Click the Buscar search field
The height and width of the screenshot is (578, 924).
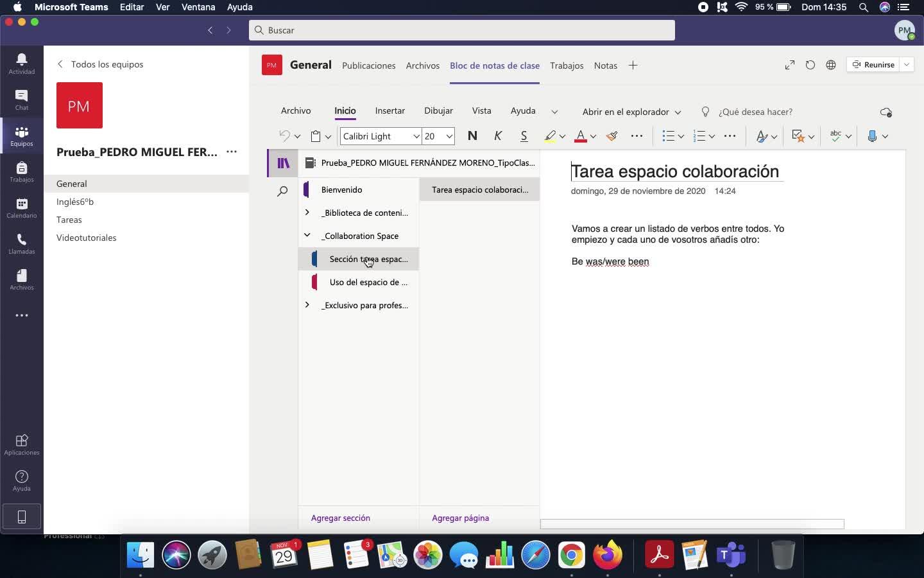pos(462,30)
